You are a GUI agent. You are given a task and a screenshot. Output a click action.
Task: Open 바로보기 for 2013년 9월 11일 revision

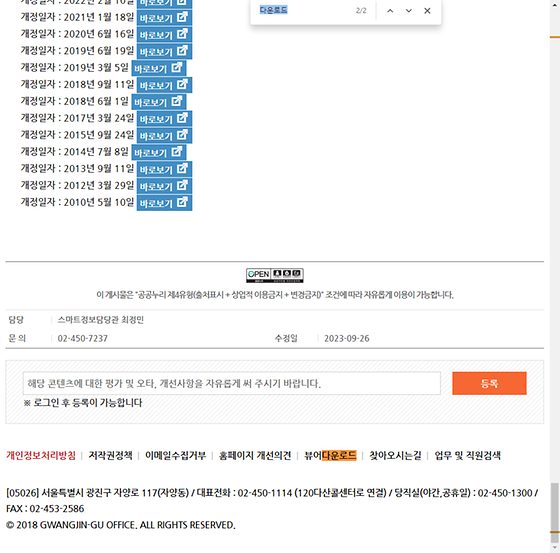click(x=164, y=169)
